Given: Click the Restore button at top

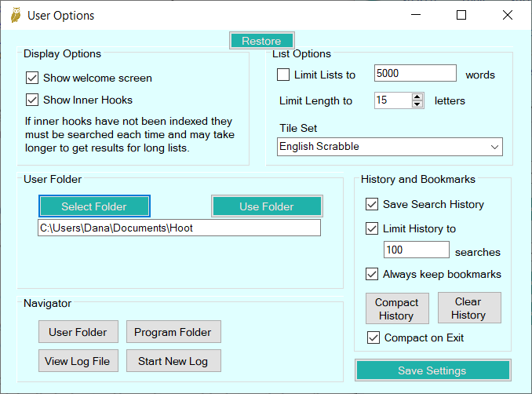Looking at the screenshot, I should pyautogui.click(x=261, y=41).
